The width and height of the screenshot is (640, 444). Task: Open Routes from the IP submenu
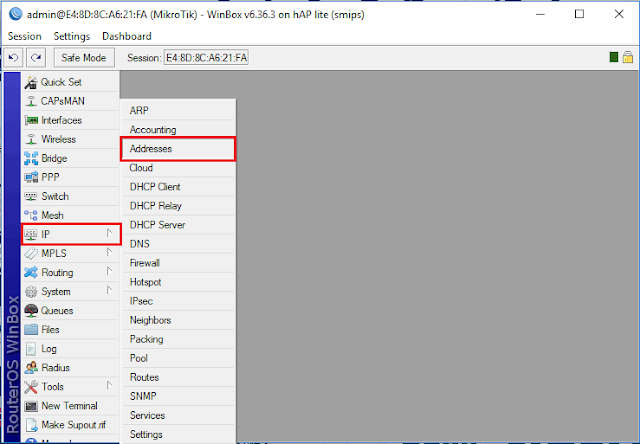(x=178, y=377)
